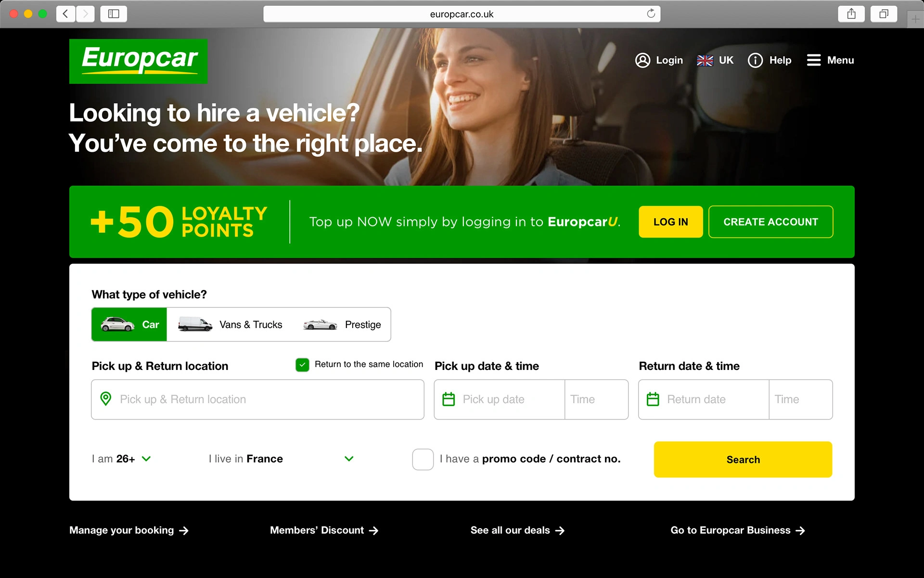The height and width of the screenshot is (578, 924).
Task: Click the yellow Search button
Action: tap(743, 460)
